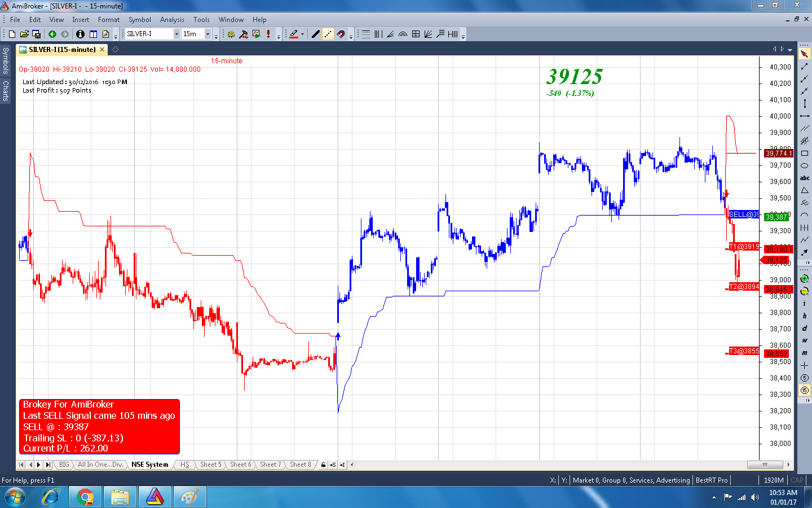Click scrollbar right arrow of chart
Viewport: 812px width, 508px height.
(x=788, y=465)
